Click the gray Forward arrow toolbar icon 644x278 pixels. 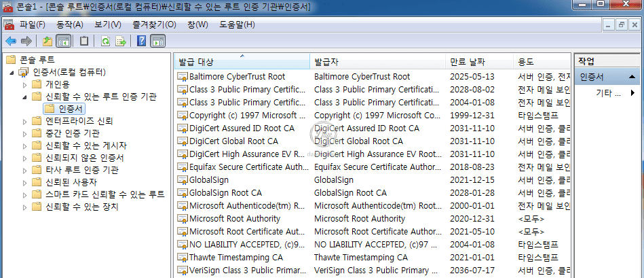pyautogui.click(x=26, y=41)
